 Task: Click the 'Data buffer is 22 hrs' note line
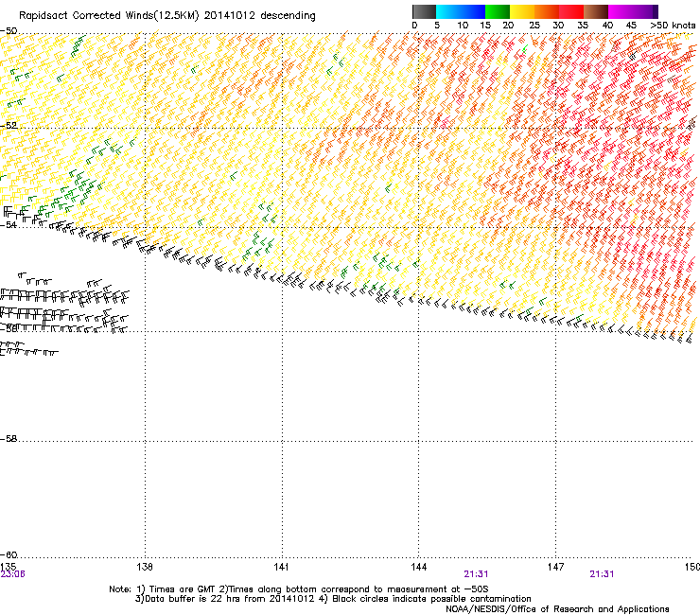[x=333, y=599]
